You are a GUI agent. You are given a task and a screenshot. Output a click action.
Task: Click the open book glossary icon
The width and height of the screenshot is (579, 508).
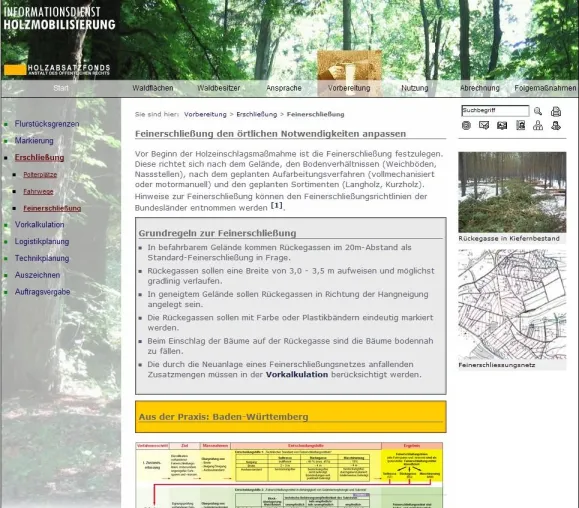point(502,126)
